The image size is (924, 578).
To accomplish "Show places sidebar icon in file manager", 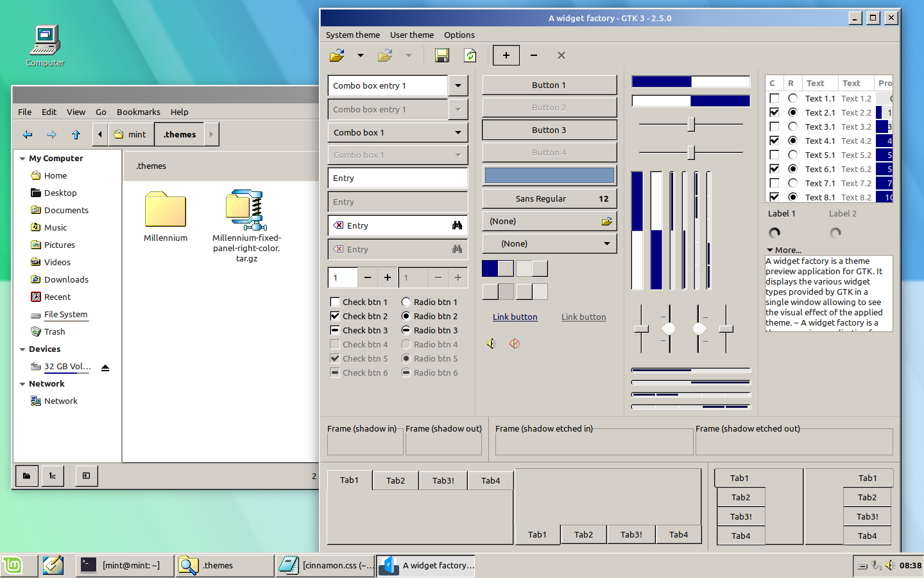I will 27,476.
